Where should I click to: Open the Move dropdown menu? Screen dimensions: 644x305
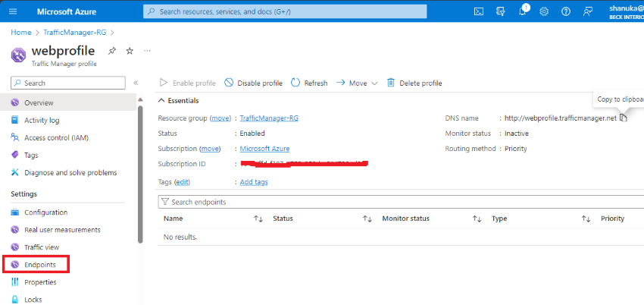click(357, 83)
